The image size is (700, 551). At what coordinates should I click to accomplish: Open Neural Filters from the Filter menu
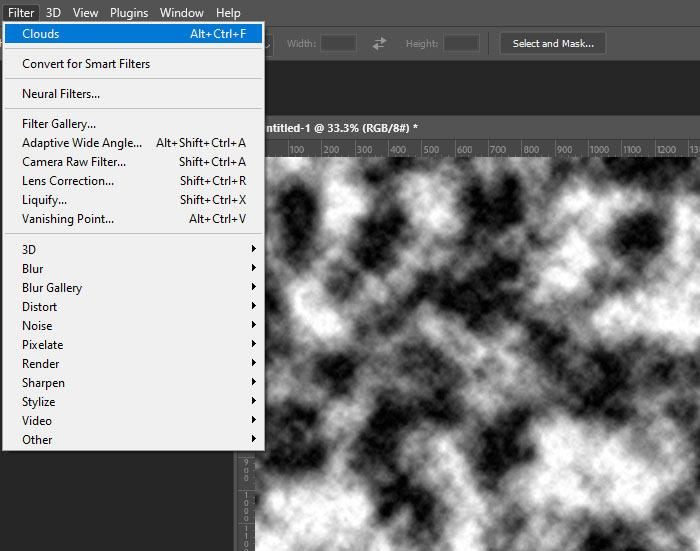tap(61, 94)
